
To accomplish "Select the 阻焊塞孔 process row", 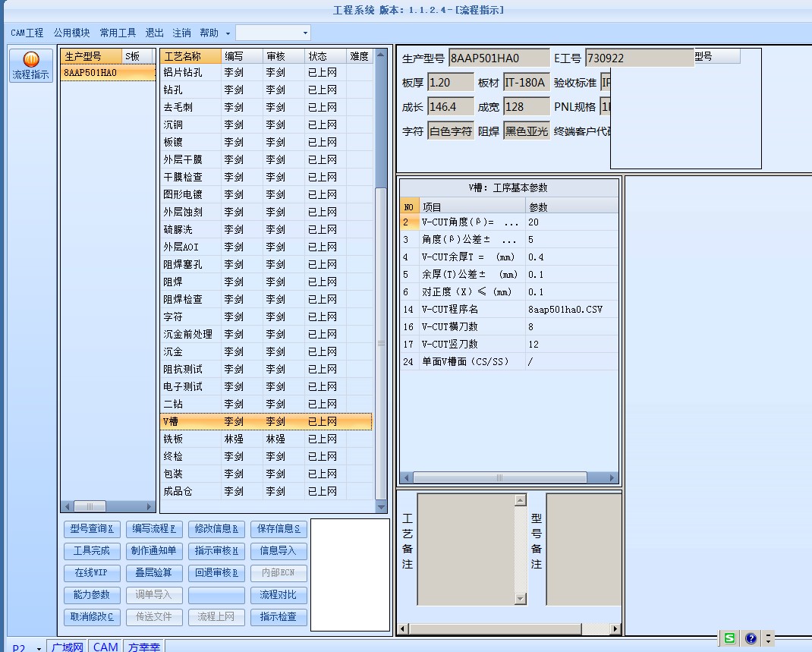I will click(x=266, y=265).
